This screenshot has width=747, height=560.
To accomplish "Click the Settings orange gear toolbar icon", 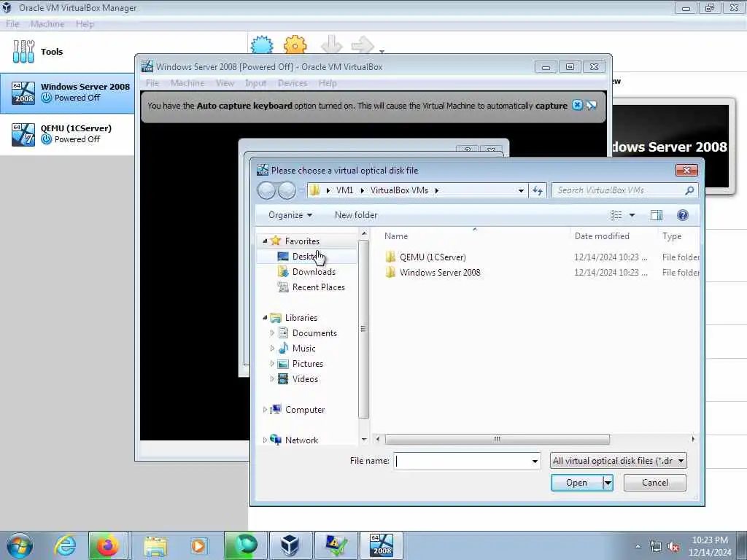I will tap(295, 45).
